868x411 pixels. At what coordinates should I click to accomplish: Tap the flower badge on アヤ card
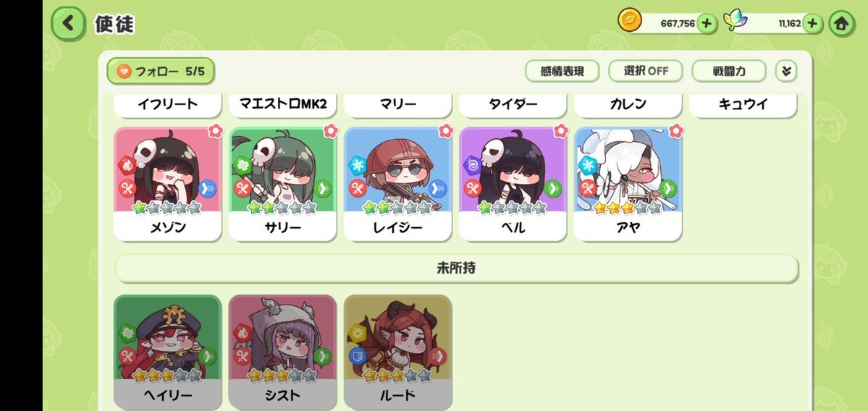676,131
